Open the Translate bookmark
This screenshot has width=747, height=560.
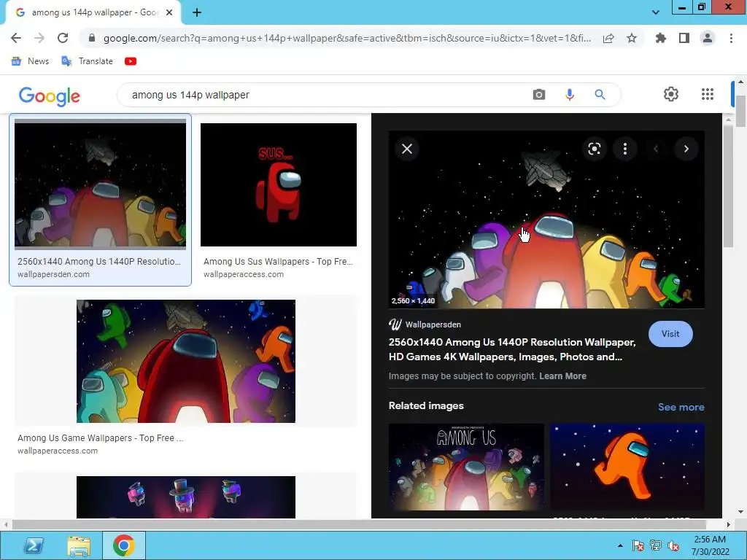88,61
